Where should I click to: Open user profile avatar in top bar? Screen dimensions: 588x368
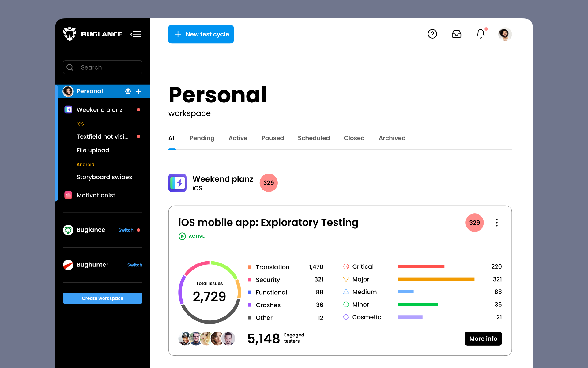click(x=505, y=34)
